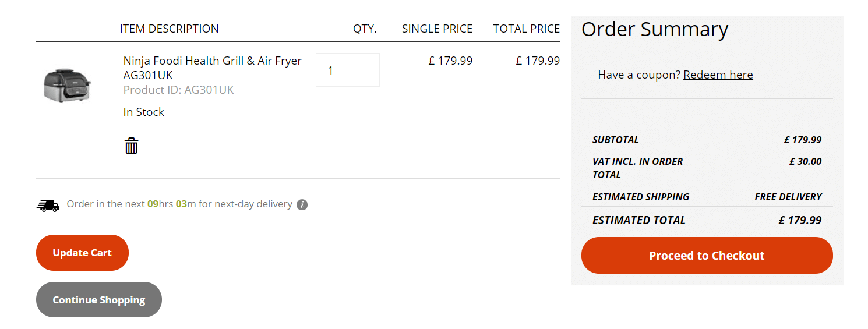Click the ITEM DESCRIPTION column header
Image resolution: width=868 pixels, height=329 pixels.
169,29
